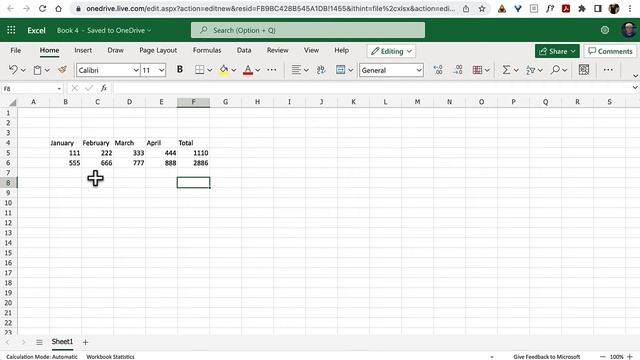Expand fill color dropdown arrow
This screenshot has width=640, height=360.
click(234, 70)
